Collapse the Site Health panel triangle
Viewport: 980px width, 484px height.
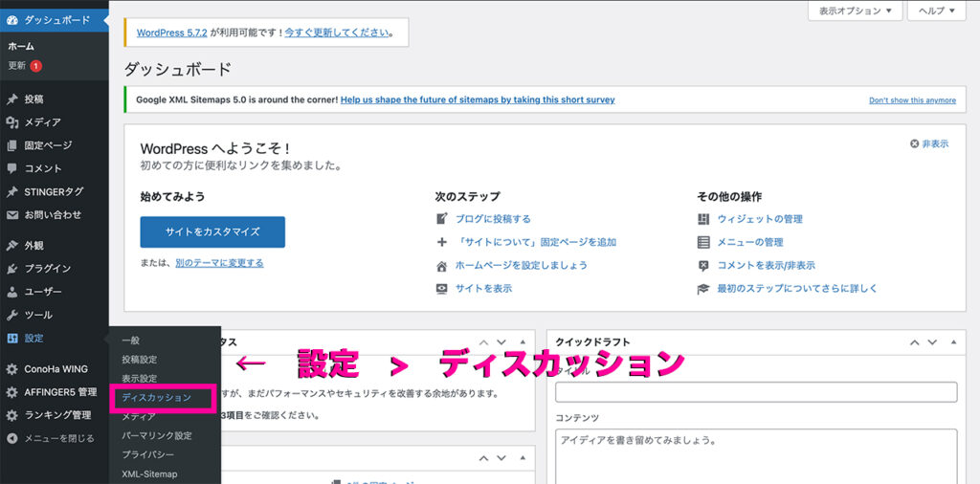click(x=523, y=342)
